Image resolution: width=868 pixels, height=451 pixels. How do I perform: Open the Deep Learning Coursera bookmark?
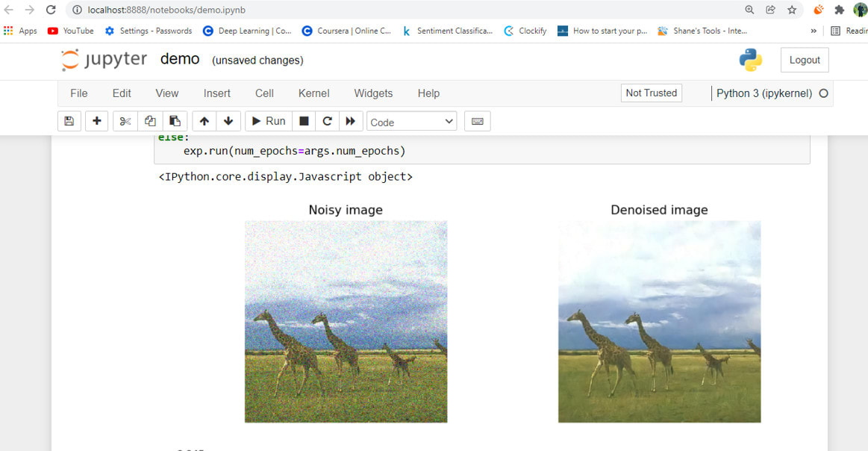coord(247,31)
